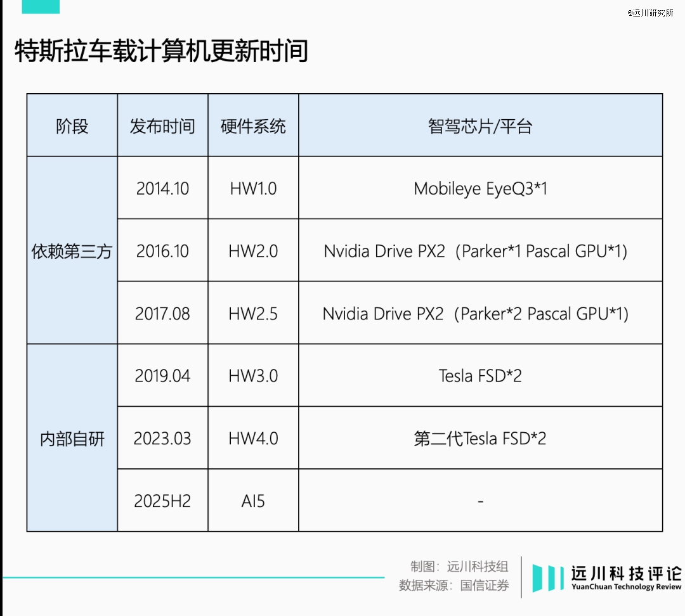
Task: Select the HW4.0 hardware cell
Action: point(253,438)
